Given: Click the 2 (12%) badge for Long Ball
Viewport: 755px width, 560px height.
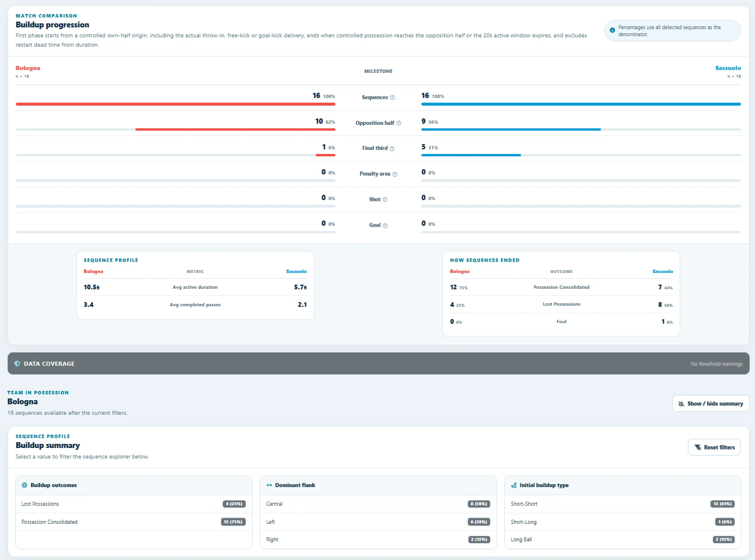Looking at the screenshot, I should click(x=724, y=540).
